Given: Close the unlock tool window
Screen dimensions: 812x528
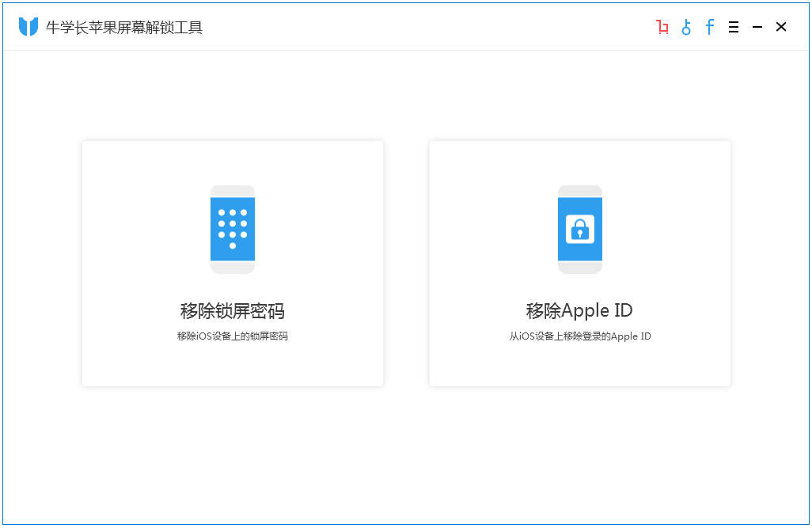Looking at the screenshot, I should point(781,28).
